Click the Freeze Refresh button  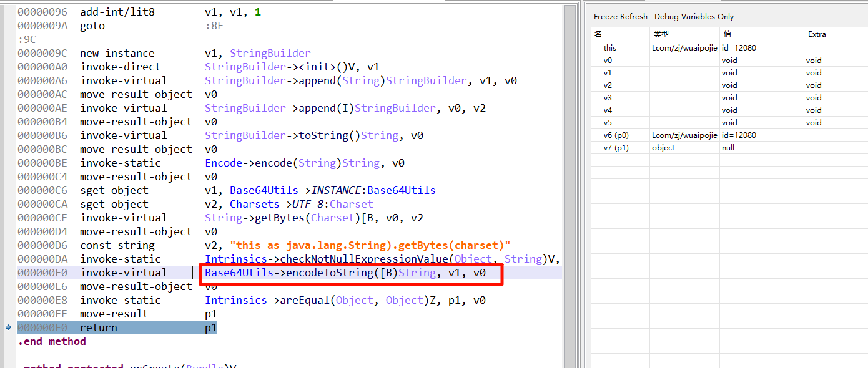click(x=620, y=17)
